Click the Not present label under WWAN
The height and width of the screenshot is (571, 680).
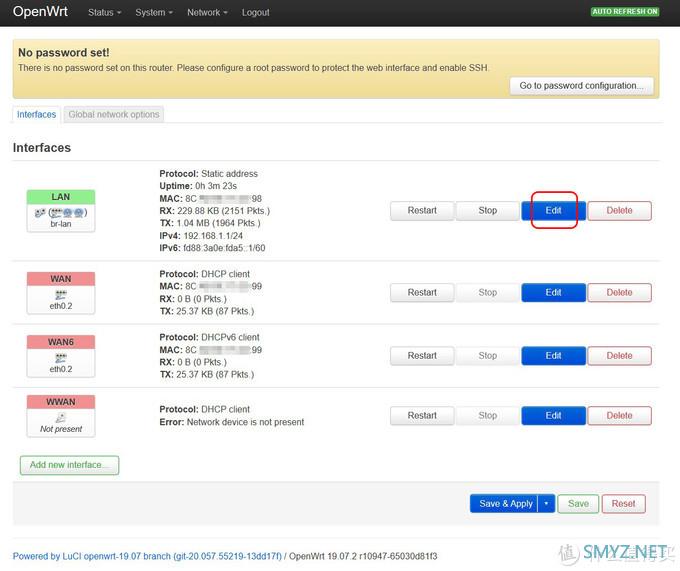pos(61,429)
